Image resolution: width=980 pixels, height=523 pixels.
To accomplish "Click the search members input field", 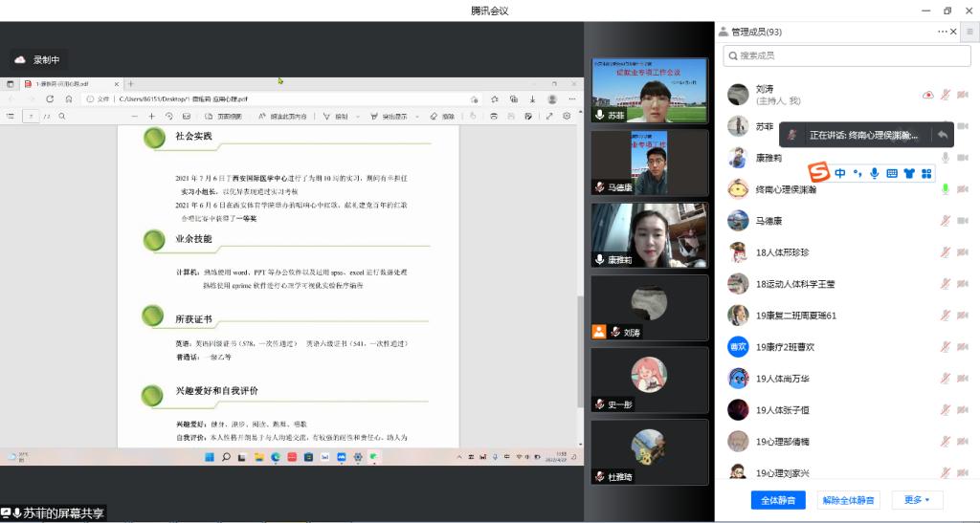I will pos(842,55).
